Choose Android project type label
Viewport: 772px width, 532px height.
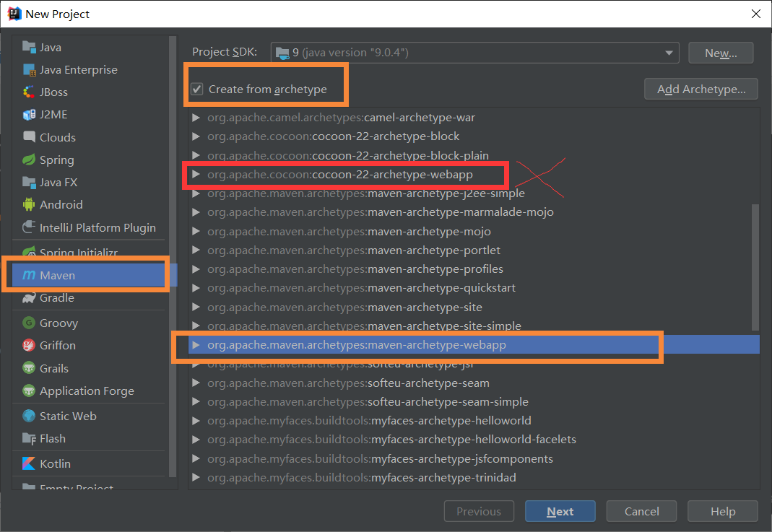[61, 204]
